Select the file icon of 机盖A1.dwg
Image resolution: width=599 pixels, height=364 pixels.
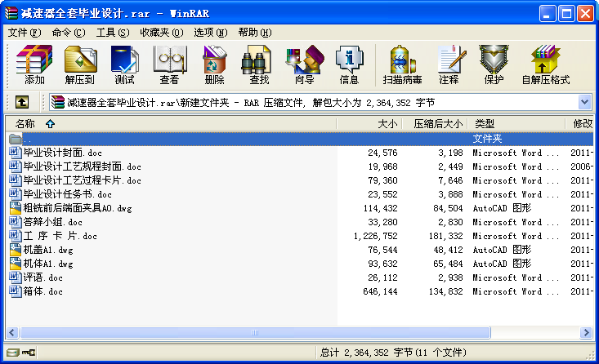coord(16,250)
